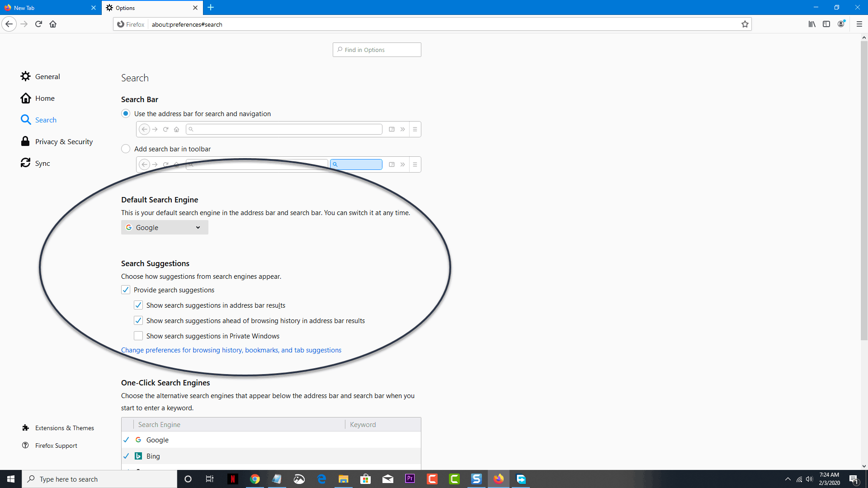Screen dimensions: 868x488
Task: Click Change preferences for browsing history link
Action: pyautogui.click(x=231, y=350)
